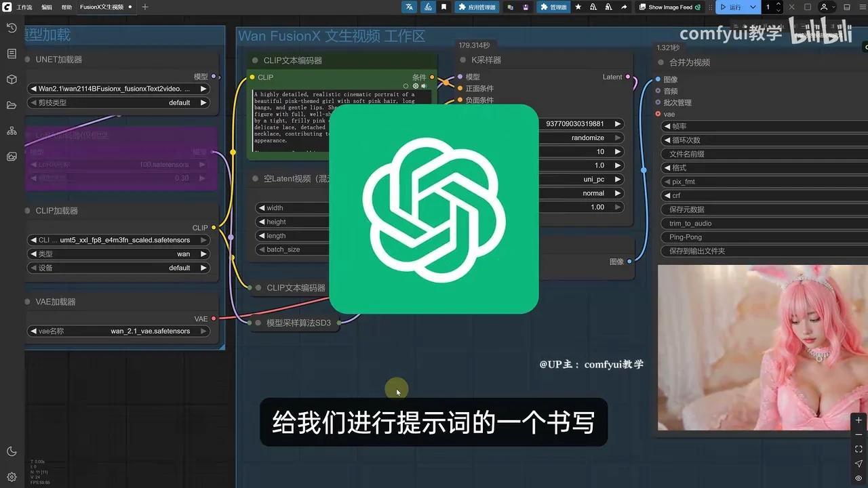The image size is (868, 488).
Task: Toggle the theme using the moon icon
Action: (11, 450)
